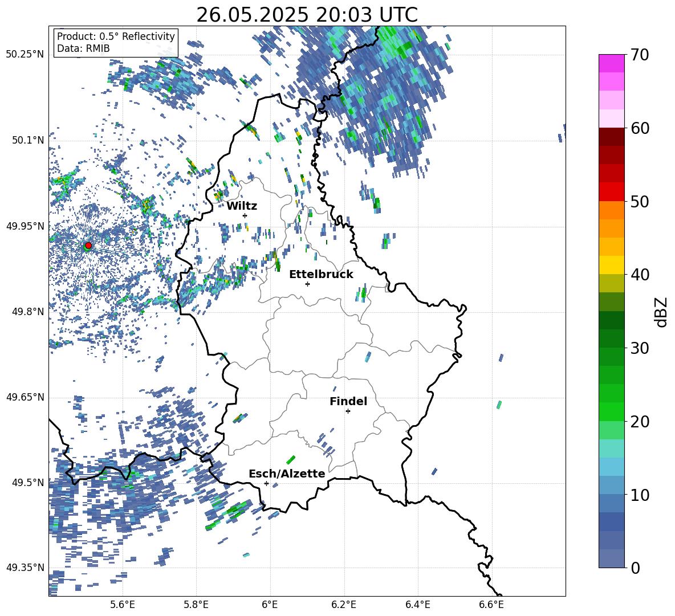The image size is (675, 616).
Task: Click the Esch/Alzette station cross marker
Action: tap(266, 483)
